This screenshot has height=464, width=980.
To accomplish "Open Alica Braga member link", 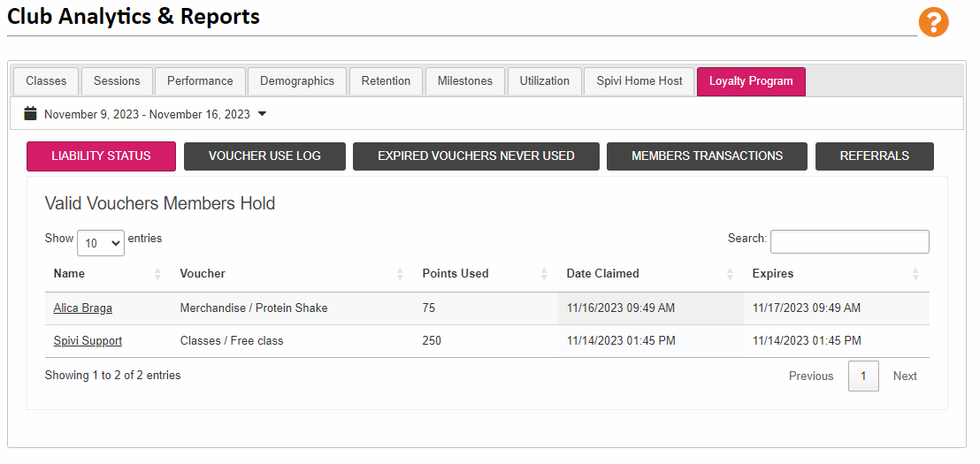I will coord(83,308).
